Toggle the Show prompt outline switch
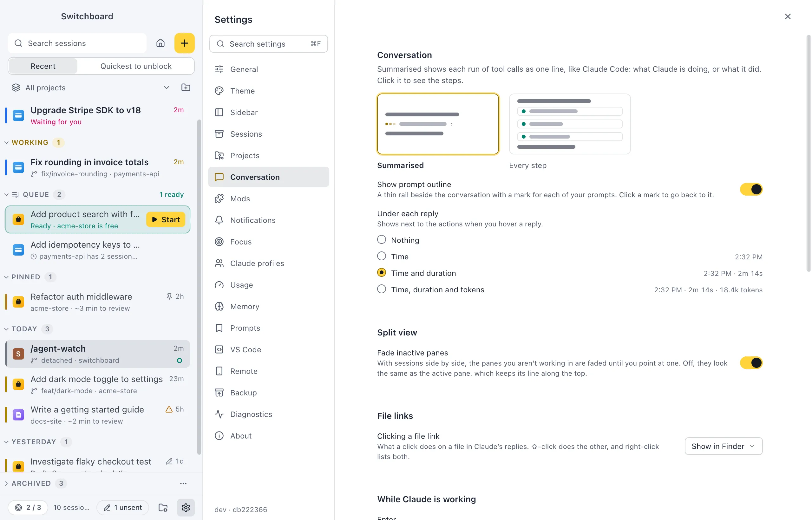Image resolution: width=812 pixels, height=520 pixels. click(x=751, y=189)
